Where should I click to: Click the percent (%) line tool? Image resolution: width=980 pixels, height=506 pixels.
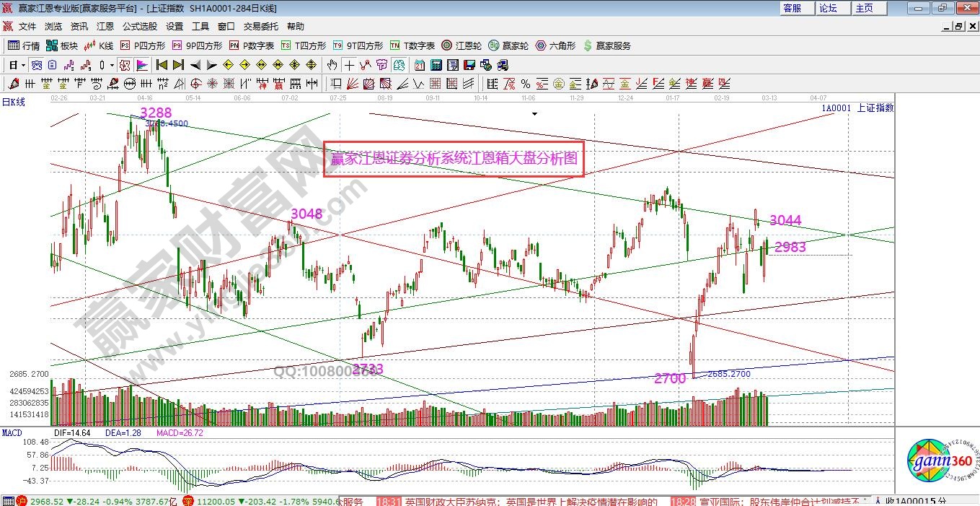(526, 84)
